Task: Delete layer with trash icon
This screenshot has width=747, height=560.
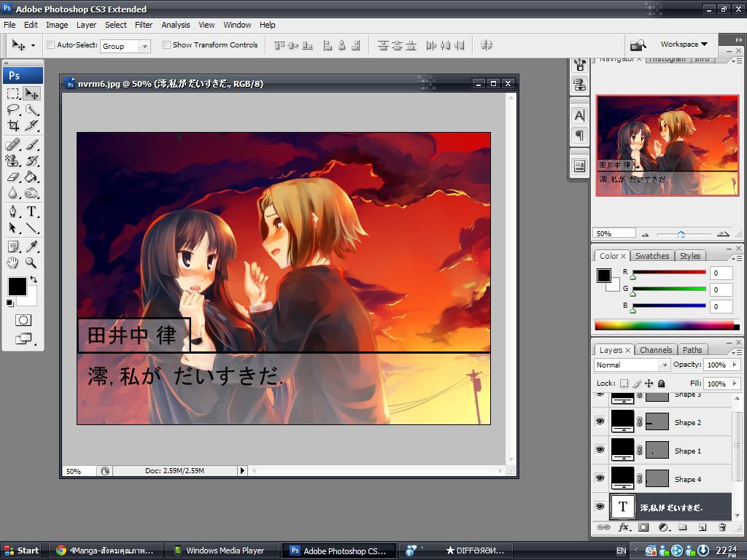Action: pyautogui.click(x=722, y=527)
